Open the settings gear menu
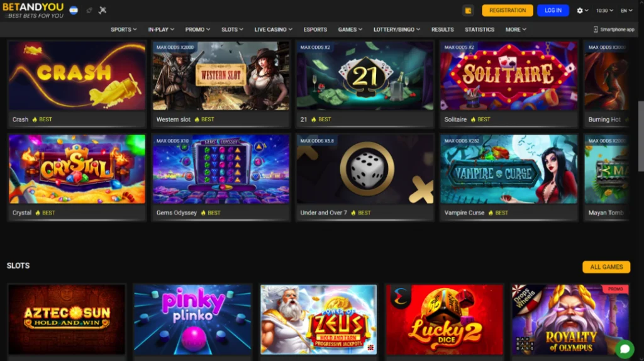 (x=582, y=11)
